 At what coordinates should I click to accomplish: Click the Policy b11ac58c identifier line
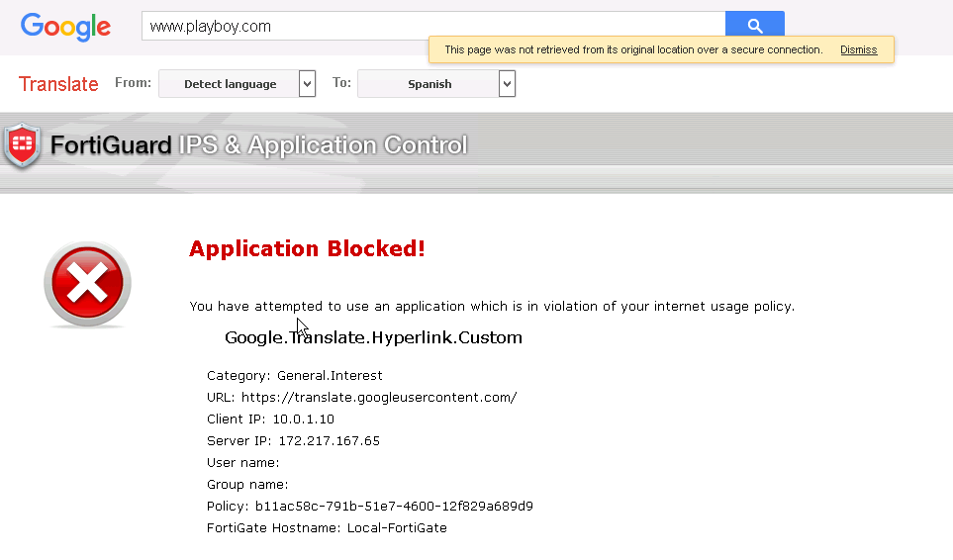(369, 507)
